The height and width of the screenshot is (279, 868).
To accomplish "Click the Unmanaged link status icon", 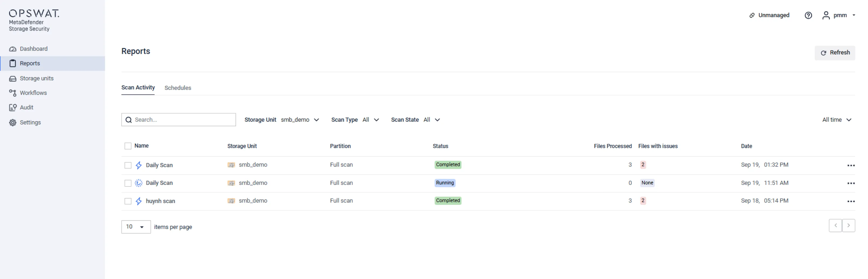I will coord(752,16).
